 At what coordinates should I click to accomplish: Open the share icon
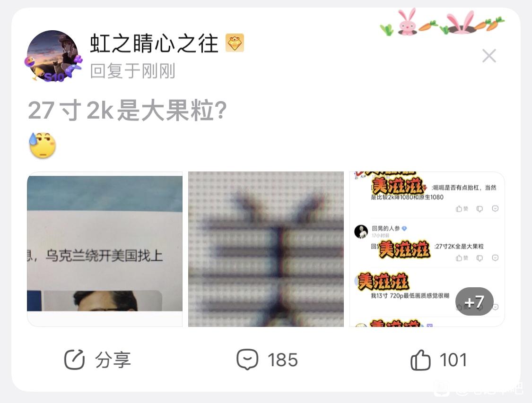coord(74,359)
